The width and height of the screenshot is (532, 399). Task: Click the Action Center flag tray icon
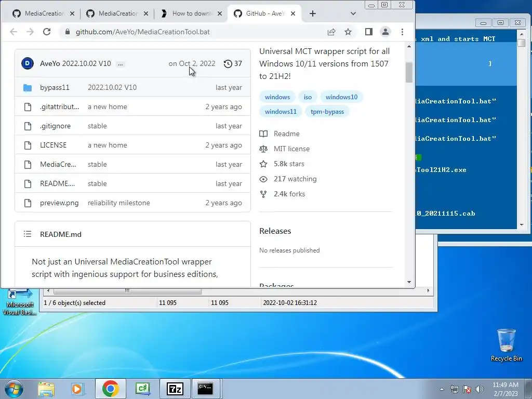pos(467,389)
